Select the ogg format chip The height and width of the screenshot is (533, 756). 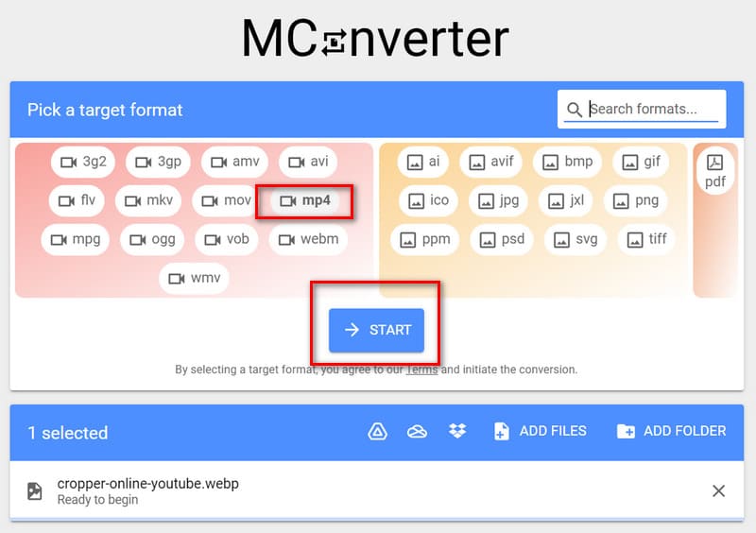coord(152,240)
